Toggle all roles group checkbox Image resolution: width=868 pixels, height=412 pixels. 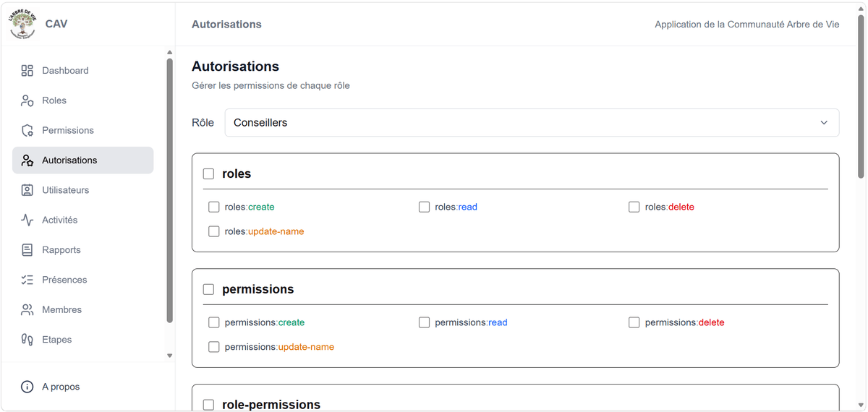(x=208, y=173)
